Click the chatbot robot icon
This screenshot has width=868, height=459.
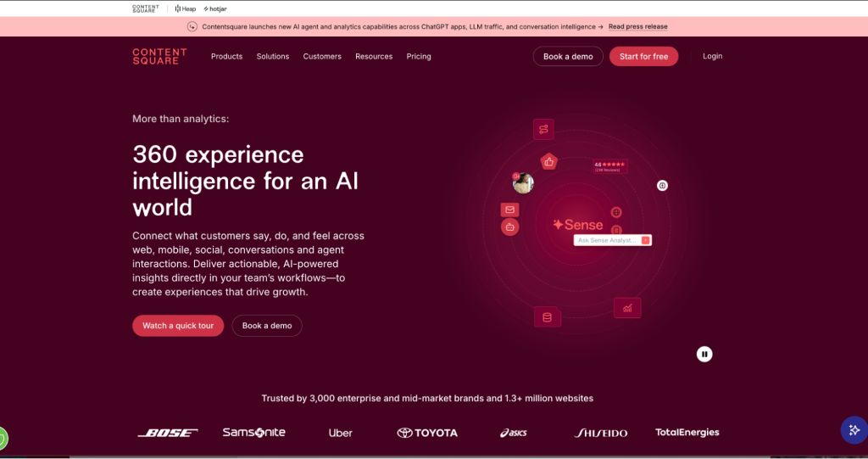coord(509,227)
